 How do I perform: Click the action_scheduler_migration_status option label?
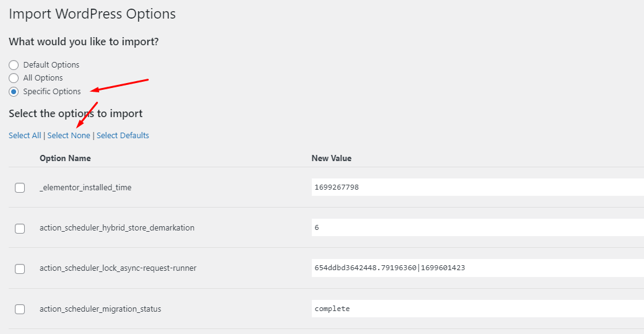point(100,309)
